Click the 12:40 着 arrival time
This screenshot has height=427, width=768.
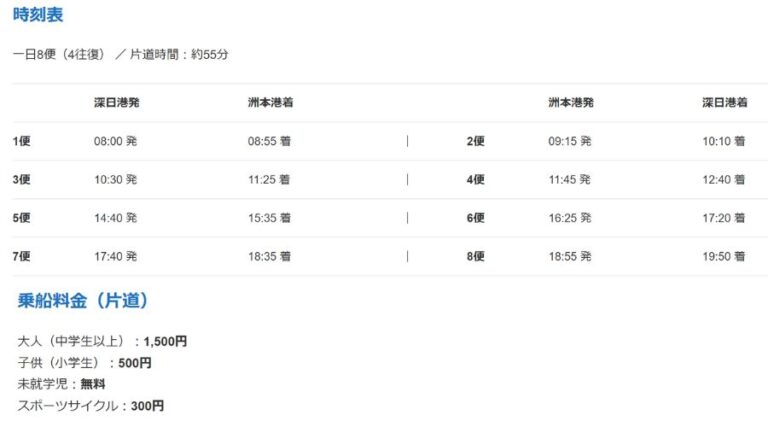(724, 180)
